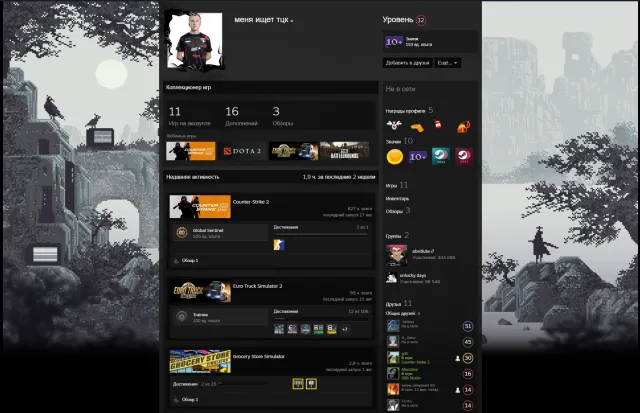640x413 pixels.
Task: Click the winged profile award icon
Action: pos(394,126)
